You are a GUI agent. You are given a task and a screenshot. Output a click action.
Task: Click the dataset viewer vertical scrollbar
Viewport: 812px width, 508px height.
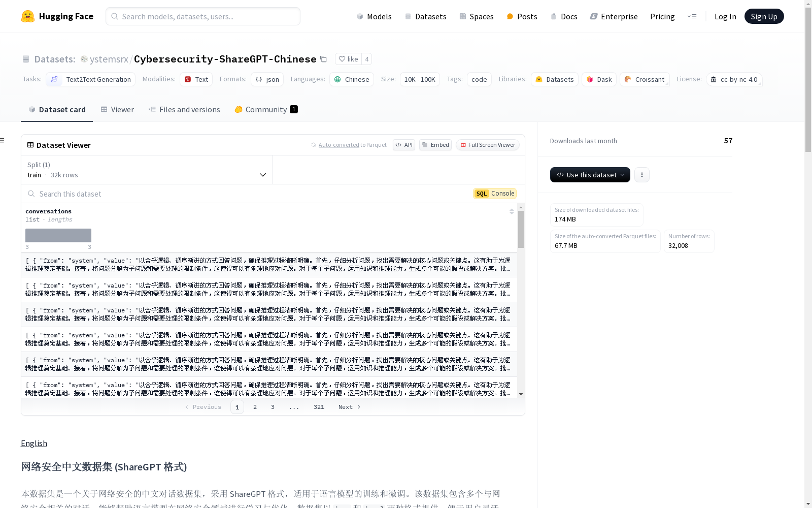[x=521, y=230]
